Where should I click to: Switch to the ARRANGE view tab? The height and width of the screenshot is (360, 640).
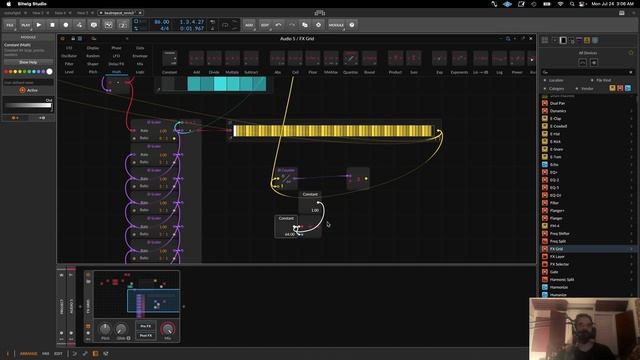pyautogui.click(x=29, y=353)
